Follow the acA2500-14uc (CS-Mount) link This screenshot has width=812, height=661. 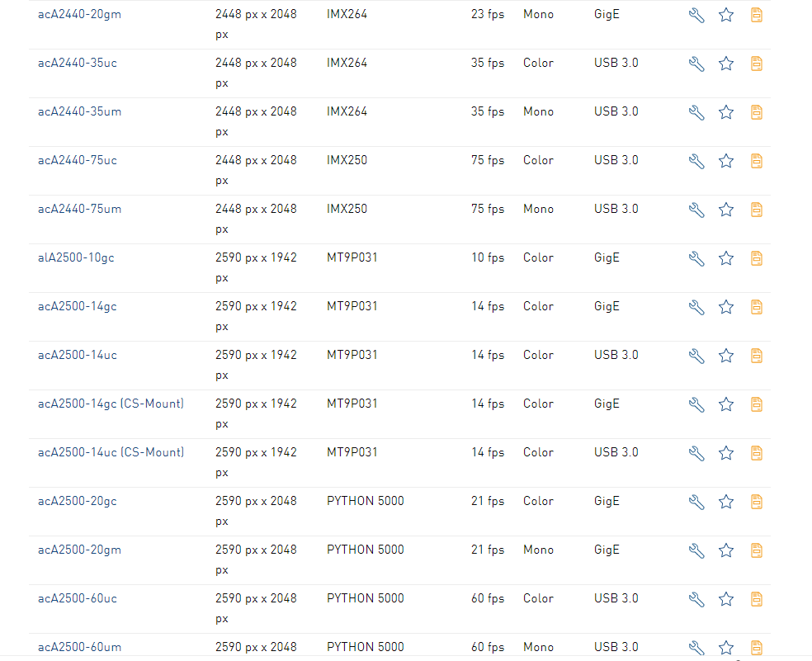tap(111, 452)
